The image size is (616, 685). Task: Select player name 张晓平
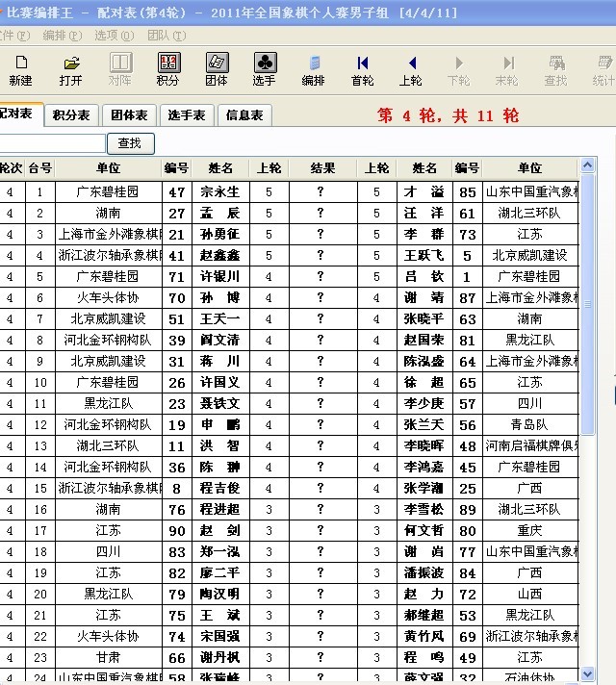pyautogui.click(x=424, y=319)
